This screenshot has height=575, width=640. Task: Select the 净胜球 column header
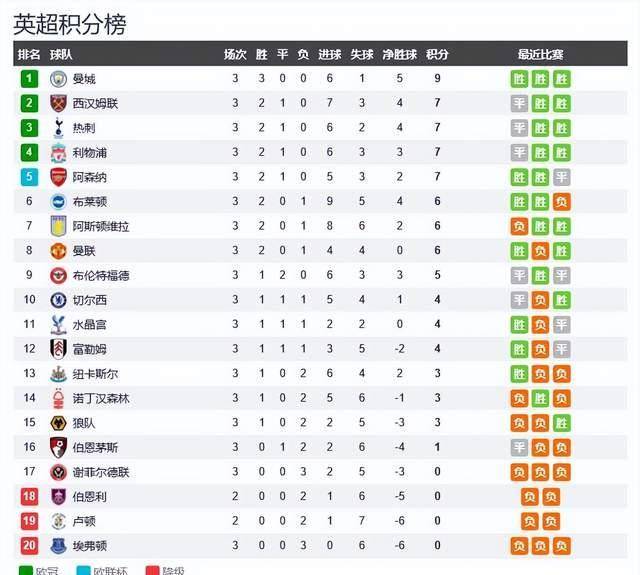400,54
